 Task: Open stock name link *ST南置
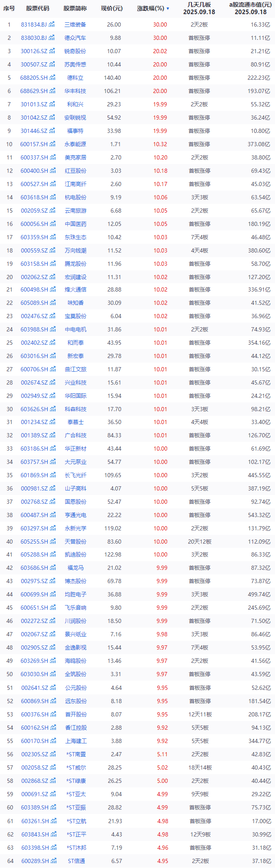coord(76,754)
